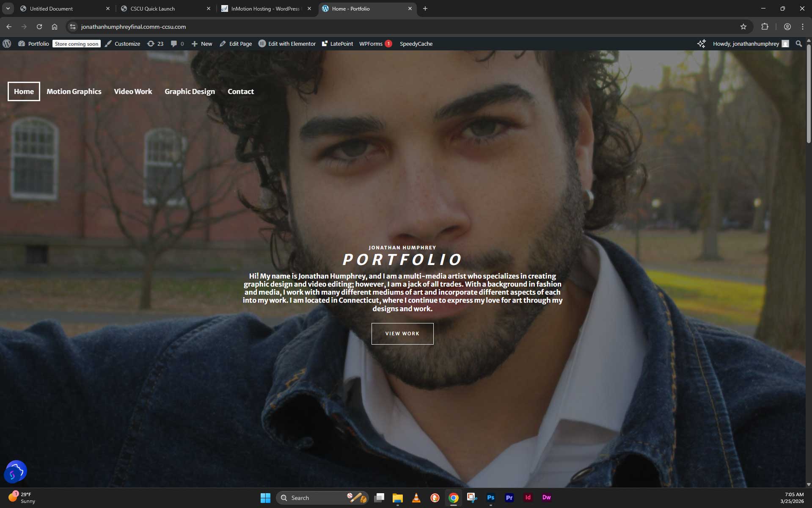812x508 pixels.
Task: Open WPForms with its notification badge
Action: [374, 44]
